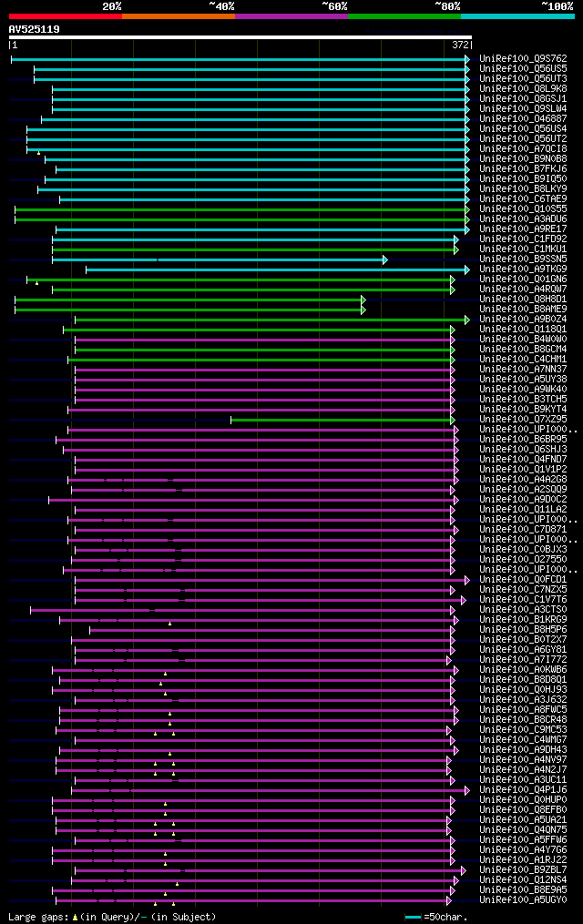Choose the UniRef100_B7FKJ6 label
Screen dimensions: 583x924
[x=524, y=169]
